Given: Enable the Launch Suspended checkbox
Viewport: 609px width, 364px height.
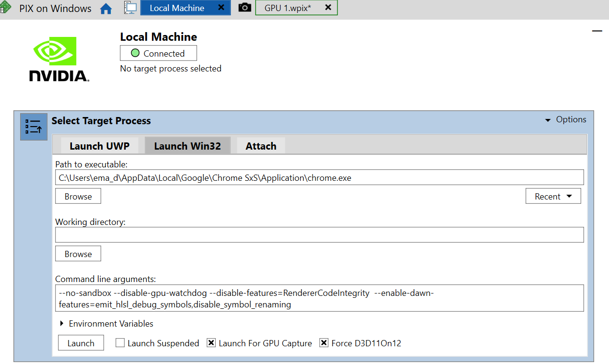Looking at the screenshot, I should [120, 343].
